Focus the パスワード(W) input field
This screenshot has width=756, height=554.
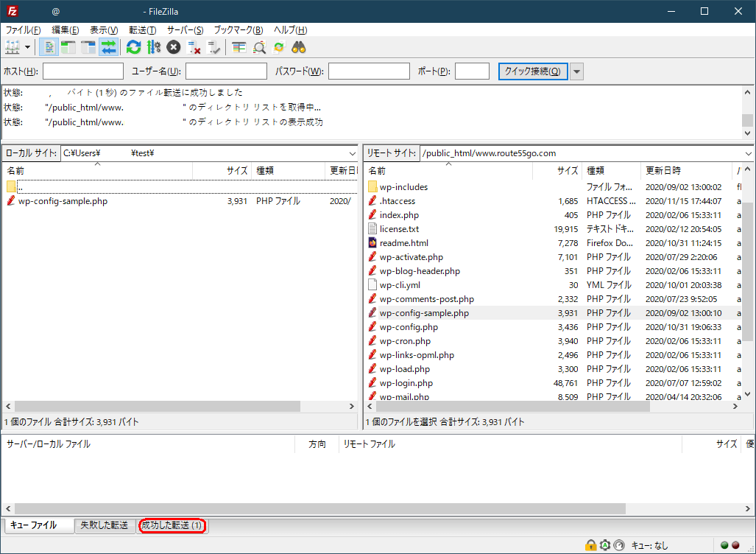tap(369, 71)
